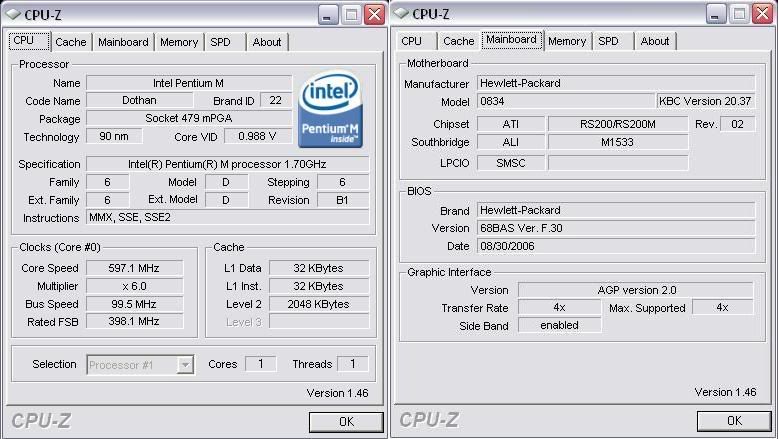778x439 pixels.
Task: Click the revision value 'B1'
Action: tap(342, 200)
